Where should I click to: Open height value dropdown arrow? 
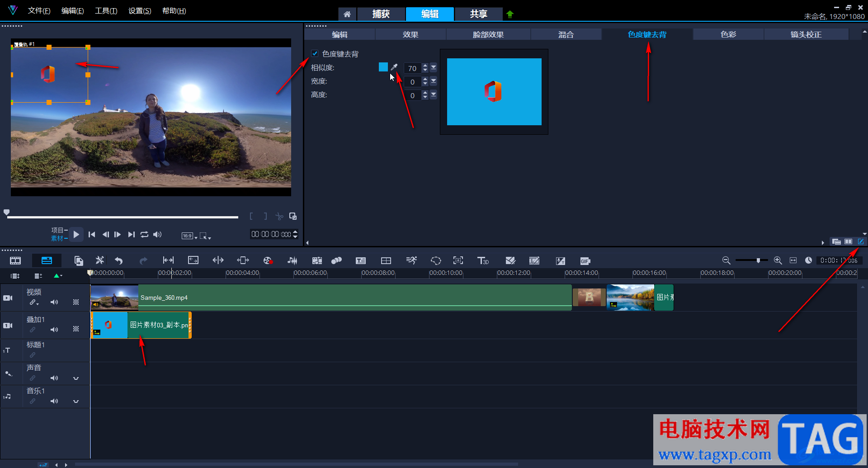pos(434,95)
